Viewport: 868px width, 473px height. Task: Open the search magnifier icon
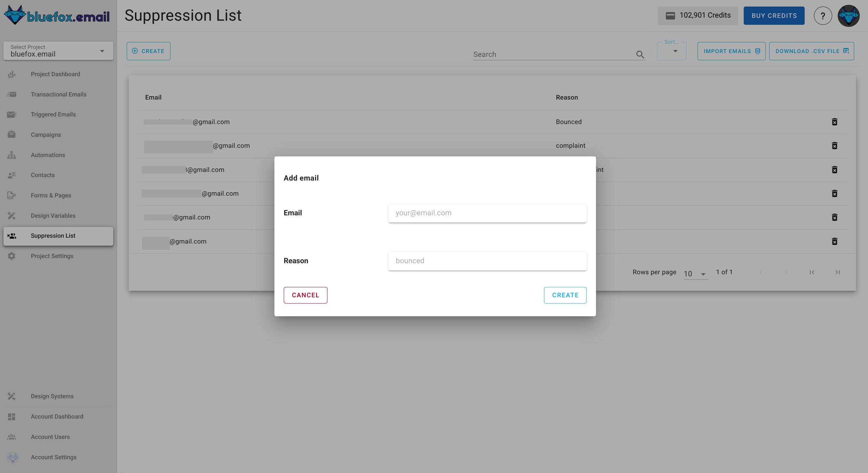(640, 54)
